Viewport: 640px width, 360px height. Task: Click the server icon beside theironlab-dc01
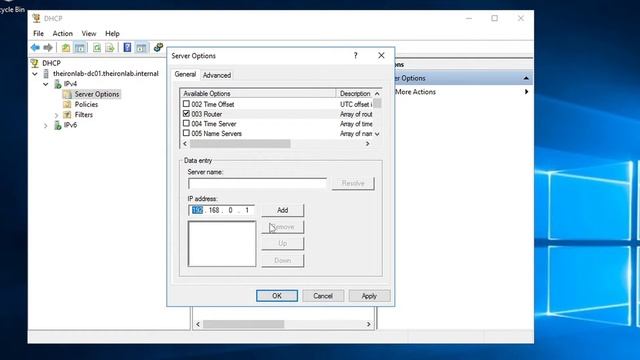(46, 73)
